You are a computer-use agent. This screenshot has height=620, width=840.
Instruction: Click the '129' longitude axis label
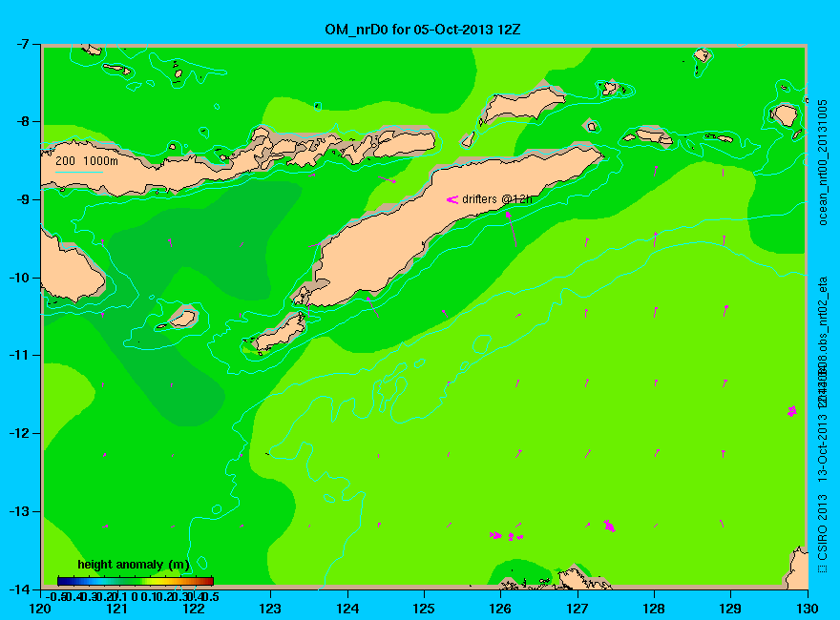(x=731, y=609)
